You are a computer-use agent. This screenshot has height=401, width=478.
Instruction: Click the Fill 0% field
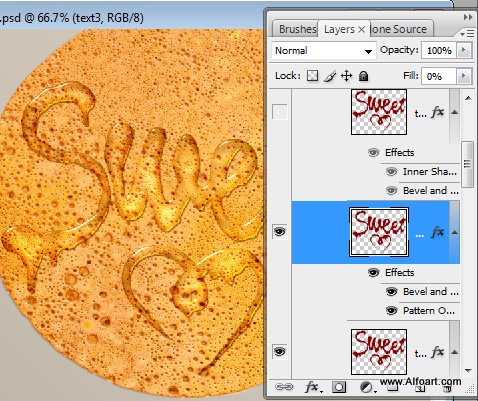[438, 76]
